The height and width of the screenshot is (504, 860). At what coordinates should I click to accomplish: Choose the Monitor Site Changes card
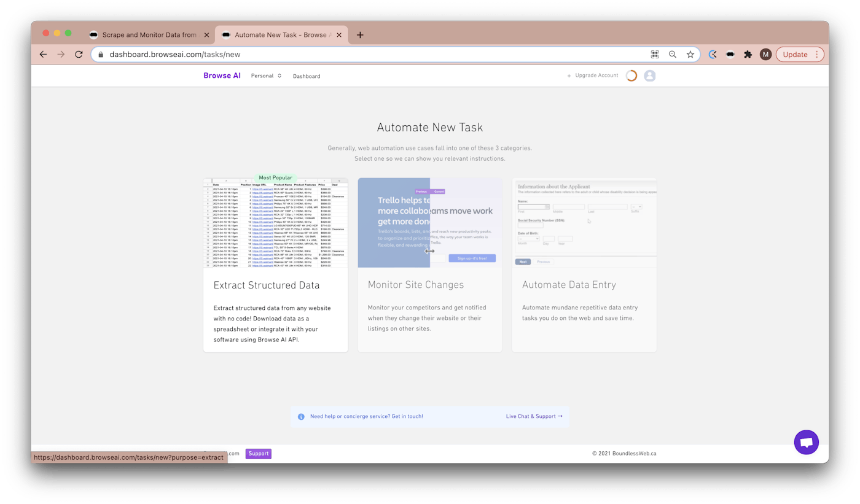point(430,265)
